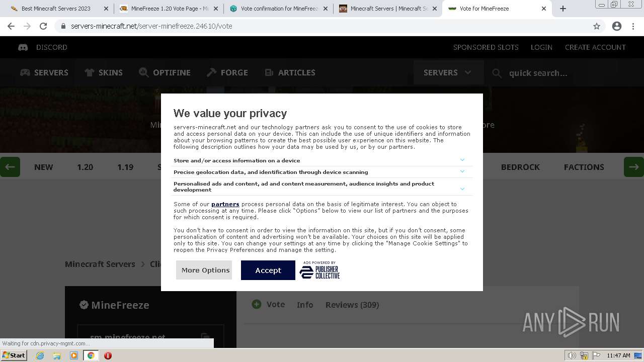Open the DISCORD link

(51, 47)
